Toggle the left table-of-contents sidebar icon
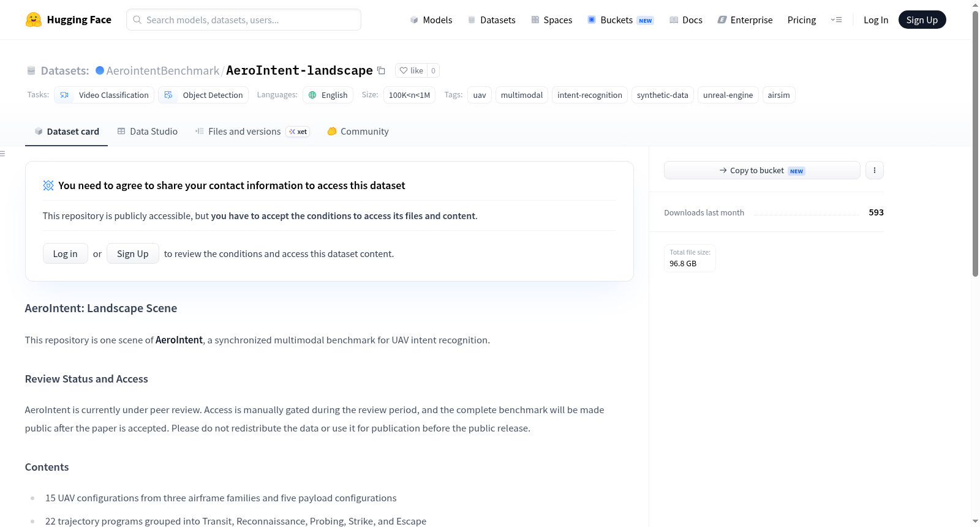The image size is (980, 527). 2,154
